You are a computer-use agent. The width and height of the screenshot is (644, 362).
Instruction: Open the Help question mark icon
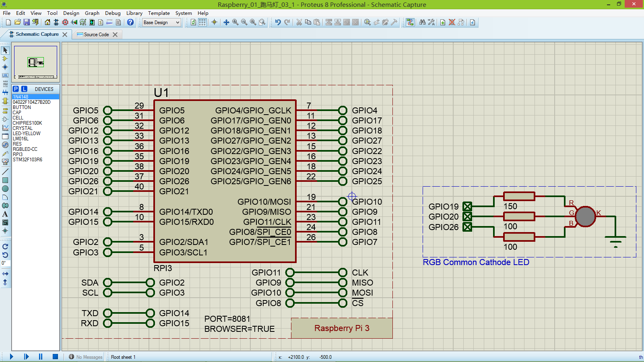point(130,22)
